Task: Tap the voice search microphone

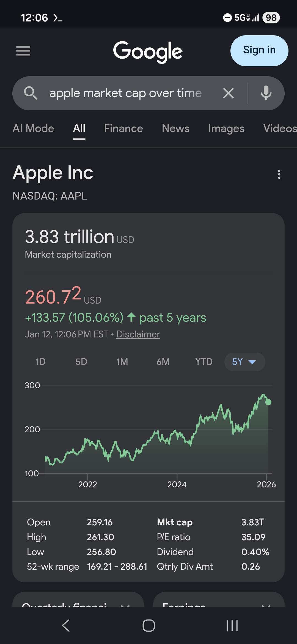Action: (266, 93)
